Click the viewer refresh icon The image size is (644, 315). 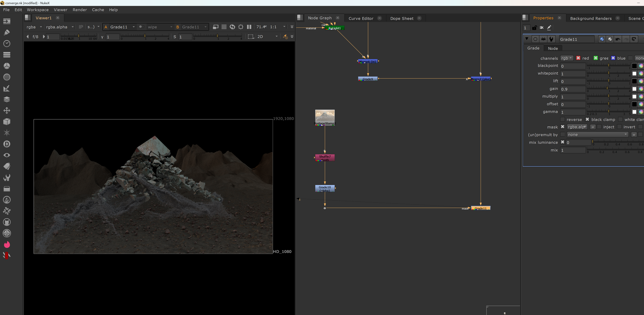pos(232,27)
